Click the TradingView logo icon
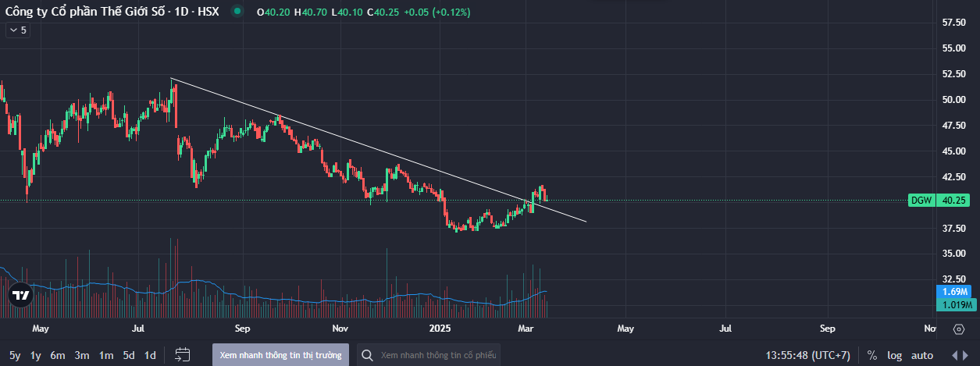The image size is (980, 366). (20, 296)
